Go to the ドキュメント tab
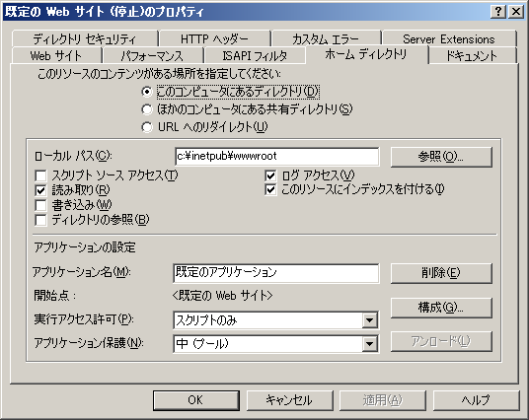The height and width of the screenshot is (420, 529). point(472,55)
